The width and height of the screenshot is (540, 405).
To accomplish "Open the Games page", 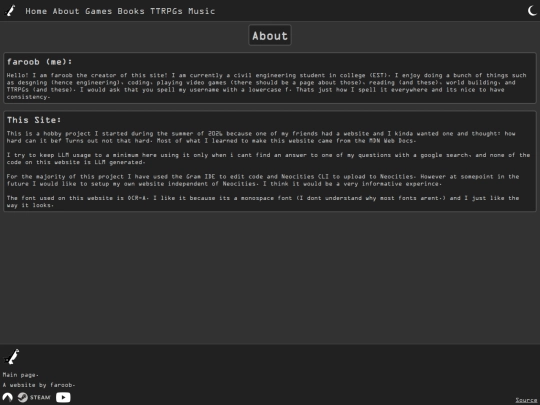I will [98, 11].
